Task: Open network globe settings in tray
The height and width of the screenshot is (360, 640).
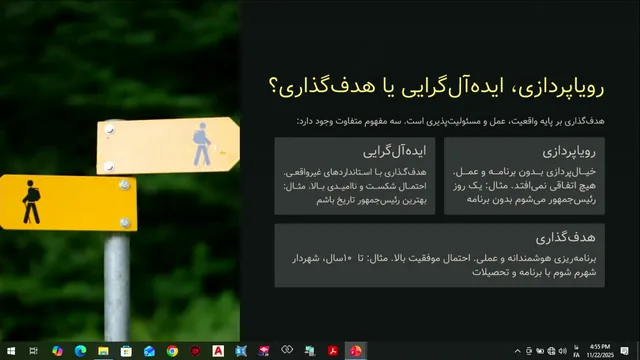Action: (x=551, y=351)
